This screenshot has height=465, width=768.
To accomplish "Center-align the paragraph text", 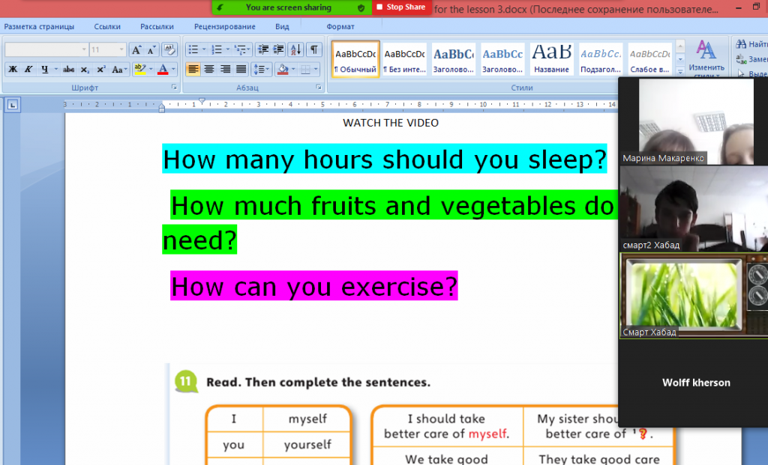I will click(x=208, y=69).
